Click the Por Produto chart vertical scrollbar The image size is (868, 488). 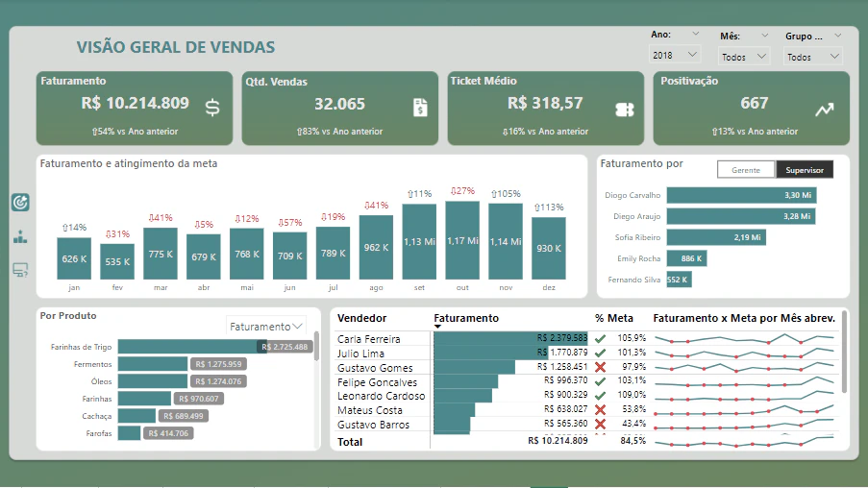316,347
